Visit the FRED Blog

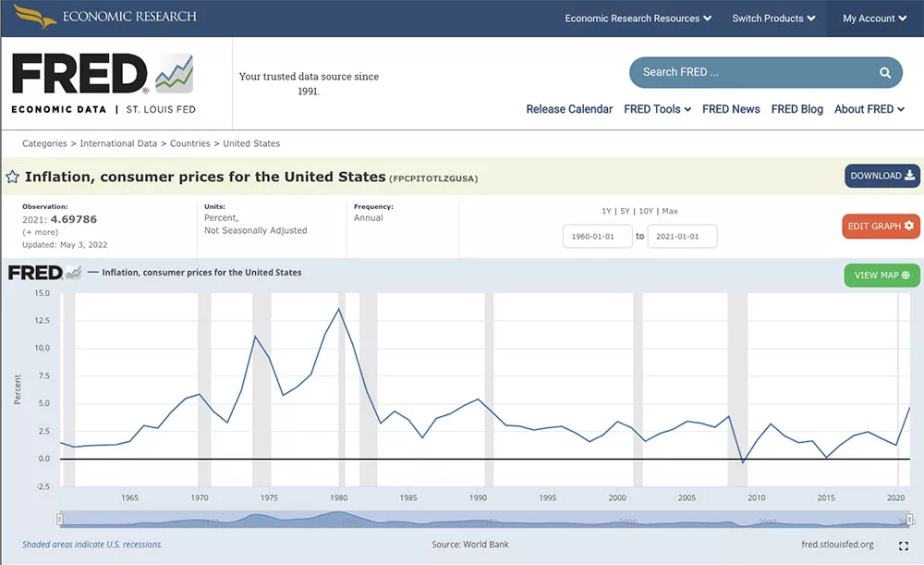[x=796, y=109]
